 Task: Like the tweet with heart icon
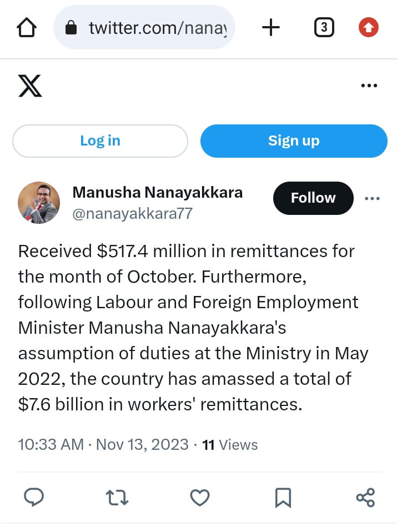click(200, 498)
